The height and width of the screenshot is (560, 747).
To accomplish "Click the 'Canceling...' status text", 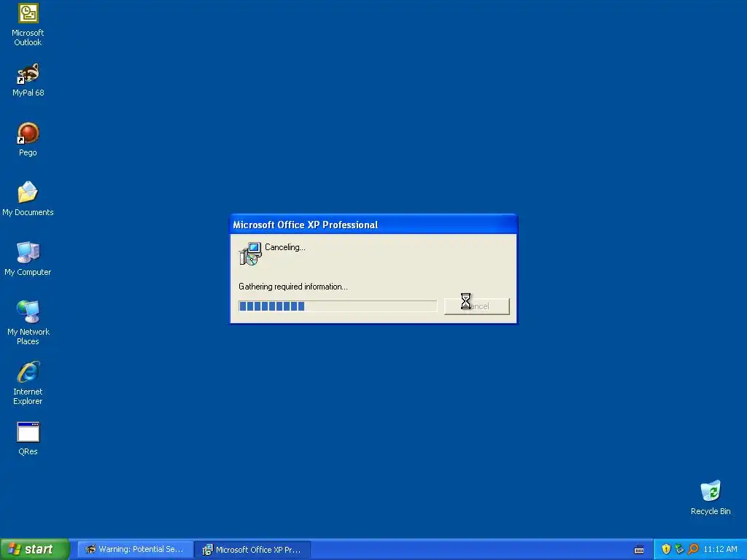I will [x=285, y=247].
